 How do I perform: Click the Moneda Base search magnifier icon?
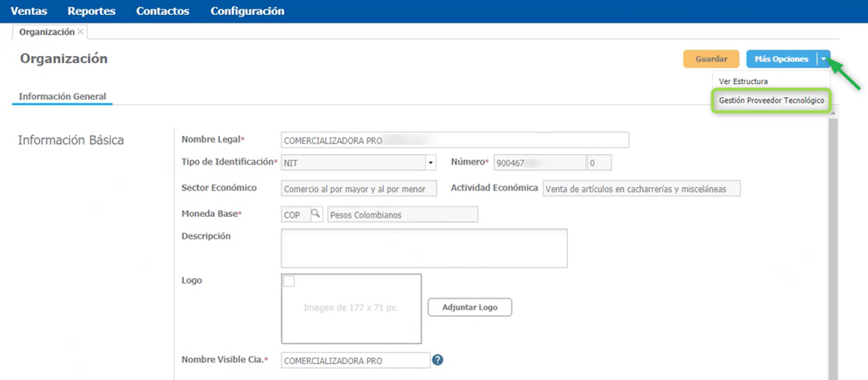tap(315, 214)
